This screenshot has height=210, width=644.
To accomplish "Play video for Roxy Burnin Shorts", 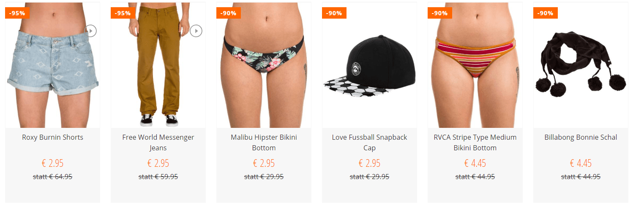I will click(x=90, y=31).
